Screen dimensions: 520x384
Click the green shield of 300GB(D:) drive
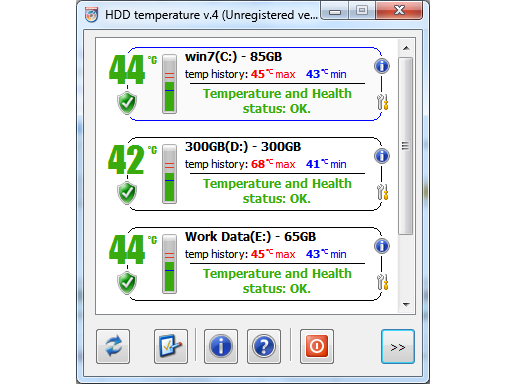(127, 193)
